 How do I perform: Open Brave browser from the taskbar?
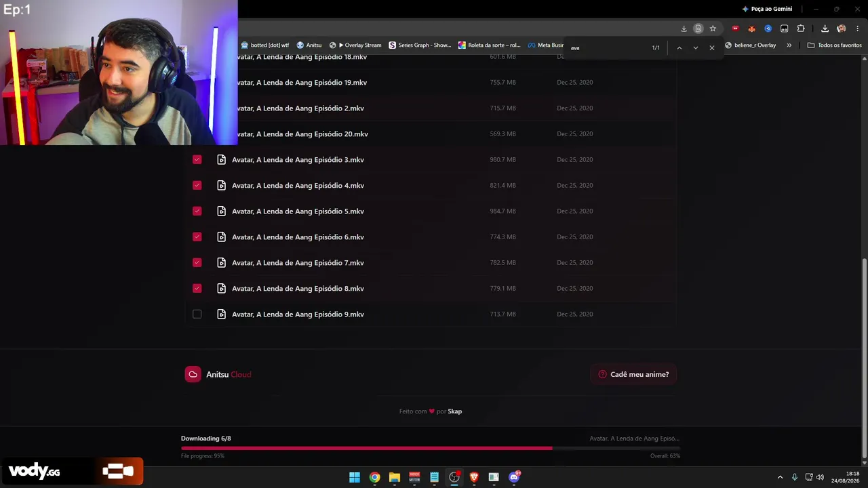point(474,477)
